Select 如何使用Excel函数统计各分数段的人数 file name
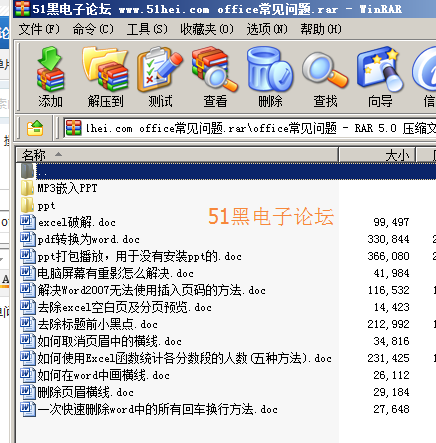 184,358
